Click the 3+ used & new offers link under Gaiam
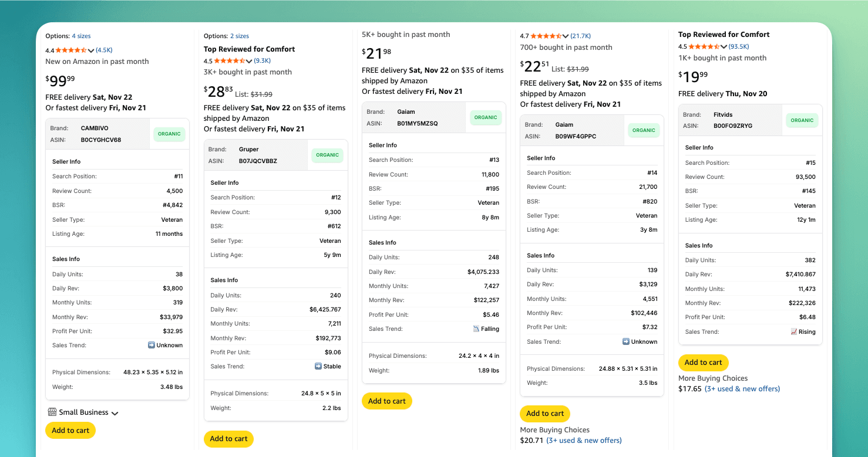Image resolution: width=868 pixels, height=457 pixels. click(x=584, y=440)
